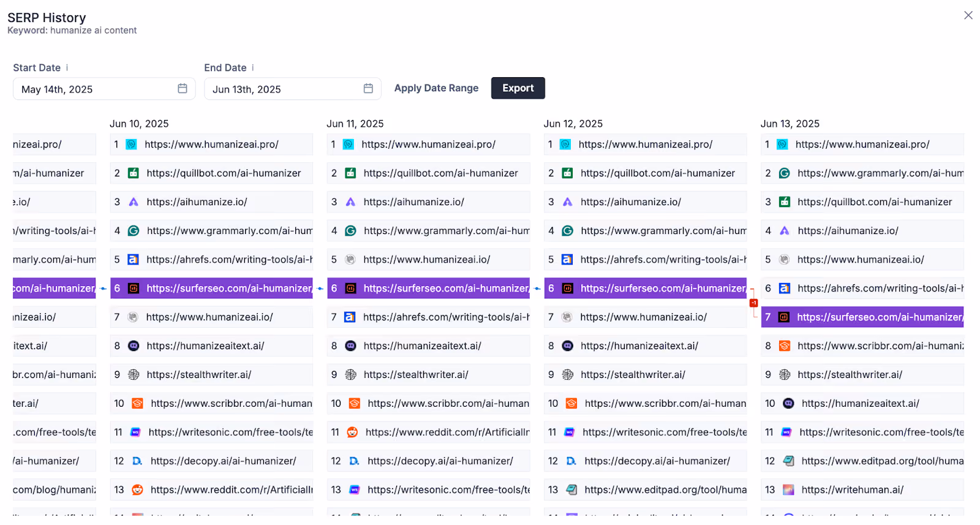Image resolution: width=980 pixels, height=525 pixels.
Task: Open scribbr link ranked 10 under Jun 12
Action: (x=665, y=404)
